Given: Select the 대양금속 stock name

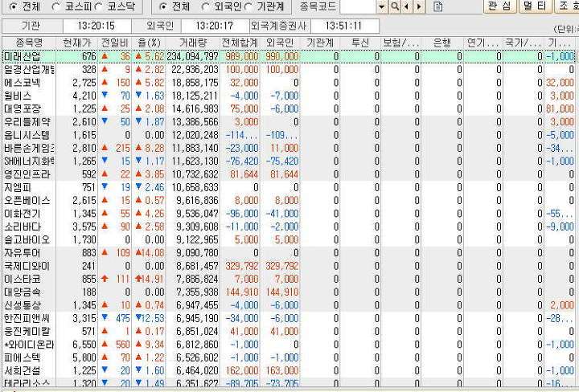Looking at the screenshot, I should click(x=23, y=292).
